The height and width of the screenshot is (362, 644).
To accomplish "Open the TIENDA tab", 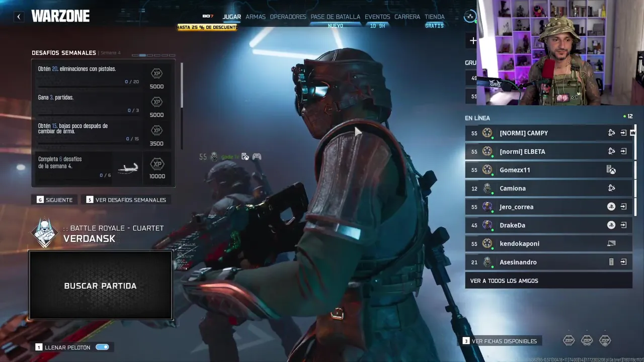I will pyautogui.click(x=435, y=17).
